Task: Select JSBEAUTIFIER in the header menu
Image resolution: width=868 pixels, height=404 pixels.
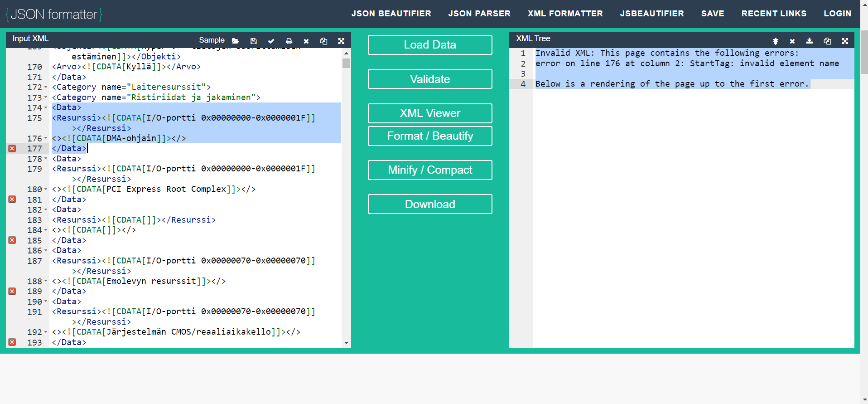Action: [652, 14]
